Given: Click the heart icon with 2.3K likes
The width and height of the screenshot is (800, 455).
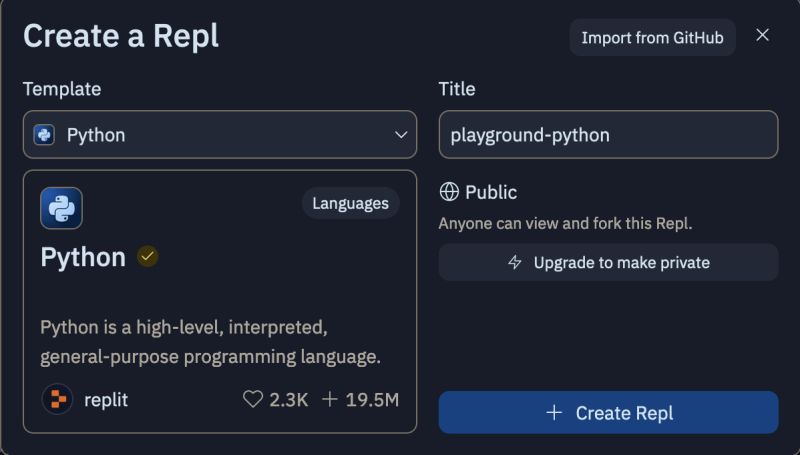Looking at the screenshot, I should tap(253, 399).
